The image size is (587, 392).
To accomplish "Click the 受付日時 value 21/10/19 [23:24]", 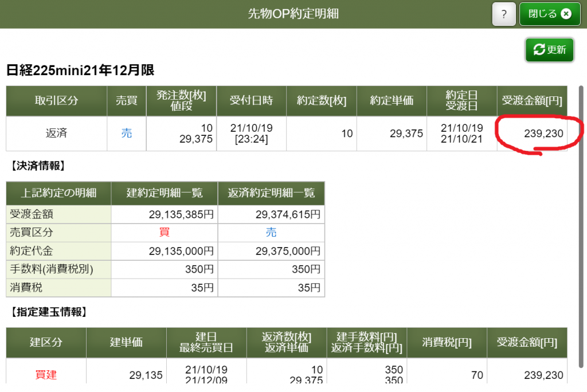I will [x=251, y=134].
